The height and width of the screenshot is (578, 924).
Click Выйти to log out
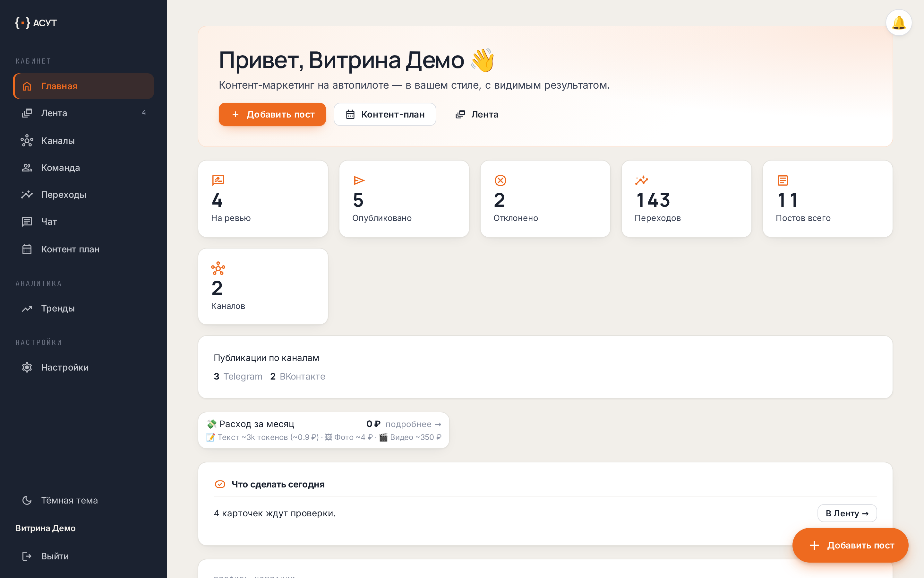point(84,556)
